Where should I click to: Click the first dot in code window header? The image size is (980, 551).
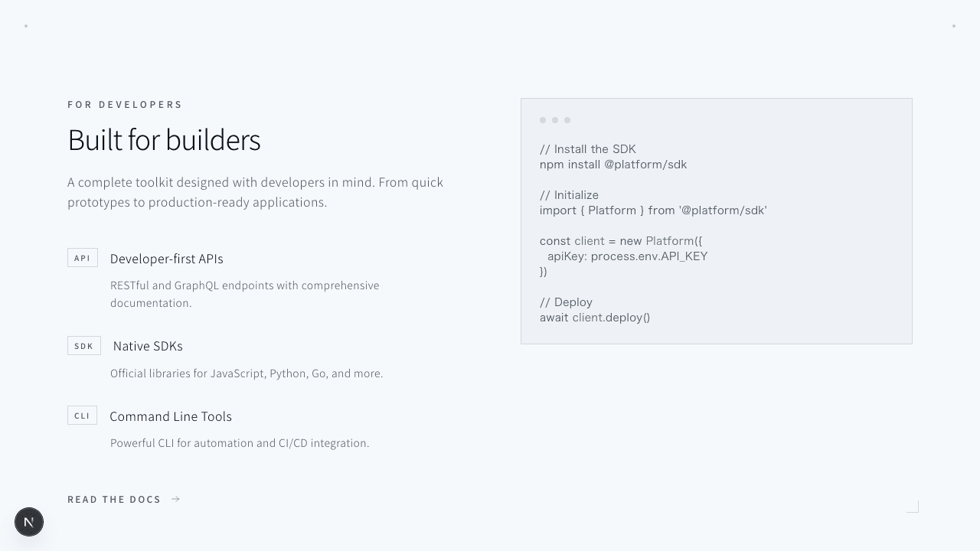coord(543,120)
